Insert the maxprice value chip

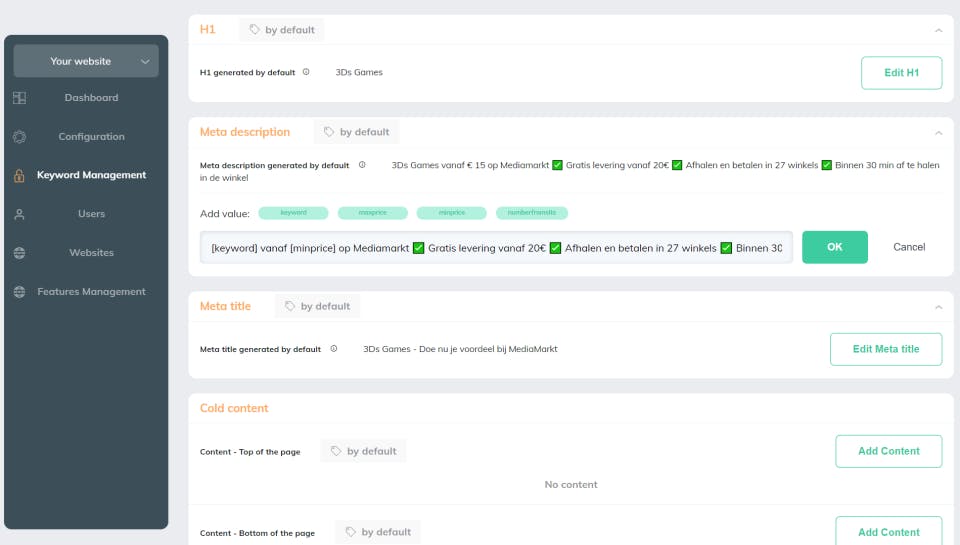point(372,212)
